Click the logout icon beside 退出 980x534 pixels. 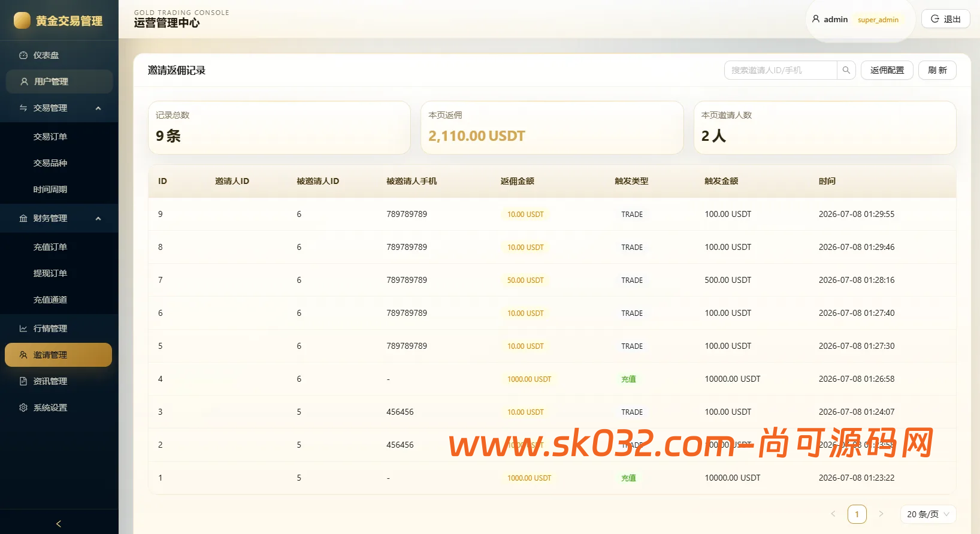[934, 19]
